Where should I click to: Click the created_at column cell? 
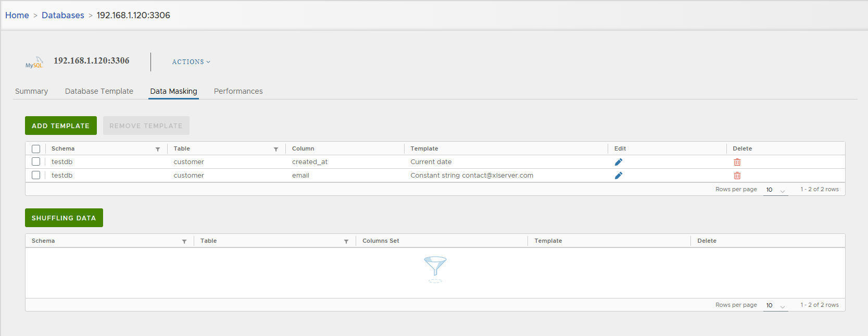point(310,162)
